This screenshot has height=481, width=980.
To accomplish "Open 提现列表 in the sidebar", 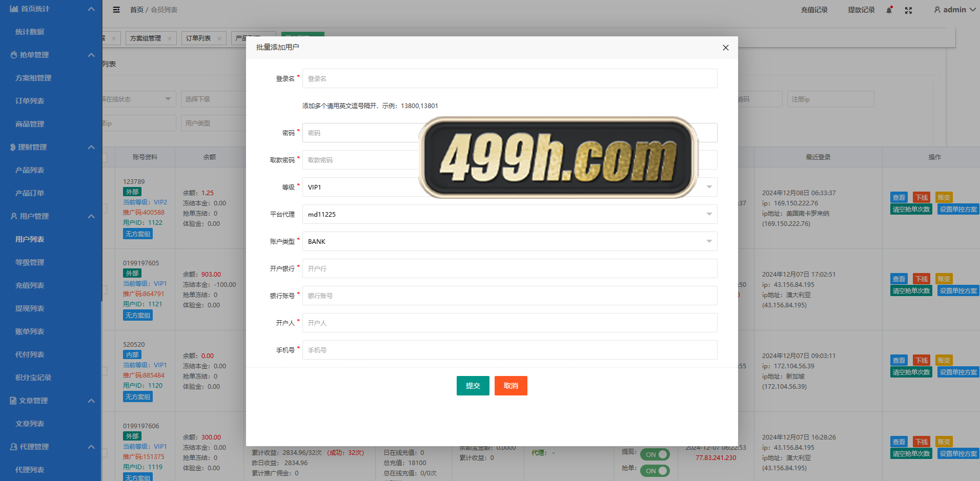I will [30, 308].
